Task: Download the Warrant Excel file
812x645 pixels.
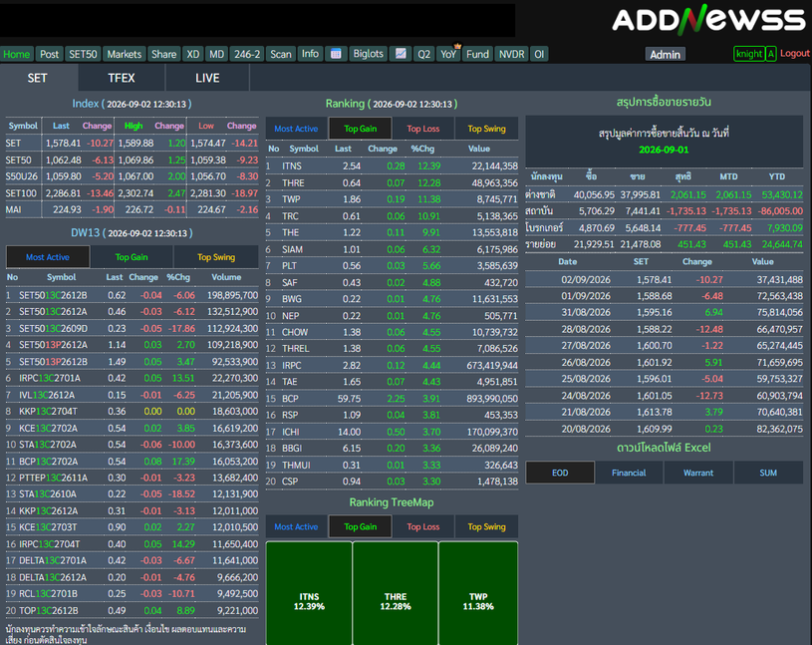Action: coord(698,473)
